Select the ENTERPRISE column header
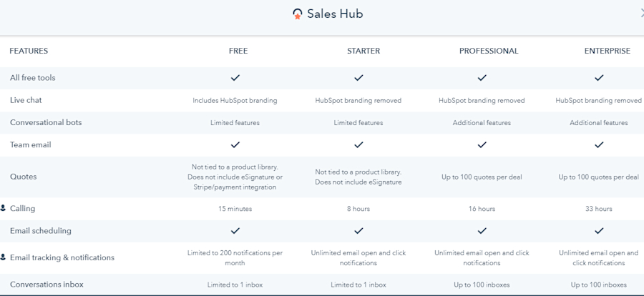This screenshot has width=644, height=296. pyautogui.click(x=608, y=51)
